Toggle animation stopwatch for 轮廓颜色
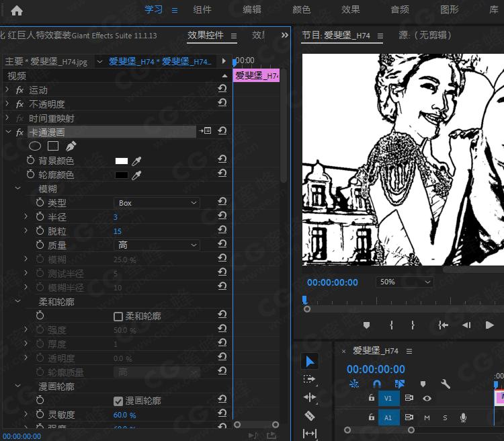 30,174
